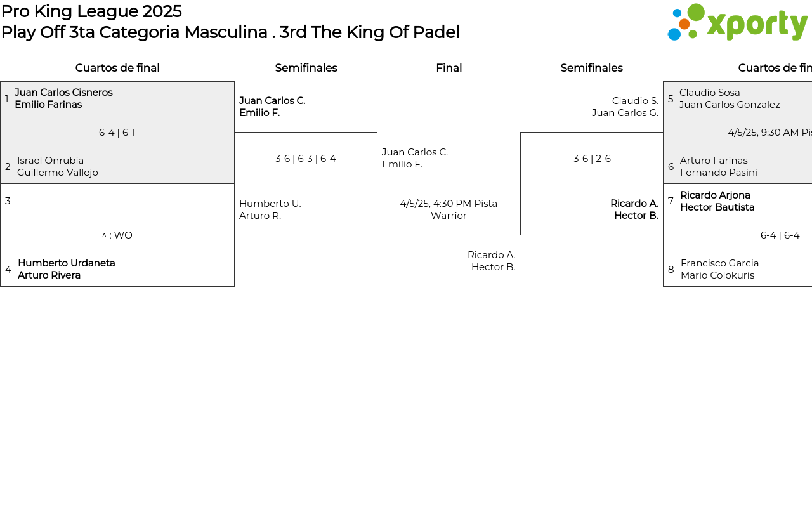Click the Pro King League 2025 title
Viewport: 812px width, 505px height.
(x=91, y=11)
